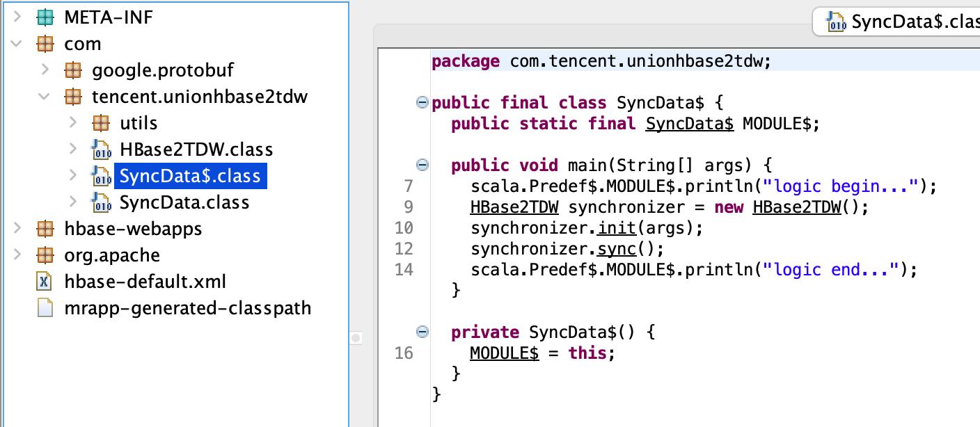This screenshot has height=427, width=980.
Task: Click the HBase2TDW.class file icon
Action: (x=101, y=150)
